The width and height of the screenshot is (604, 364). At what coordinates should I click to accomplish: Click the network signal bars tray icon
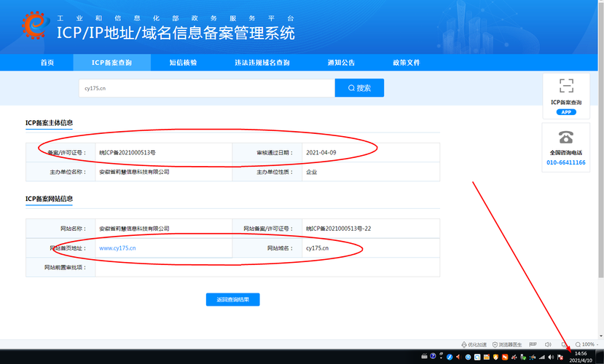(542, 357)
